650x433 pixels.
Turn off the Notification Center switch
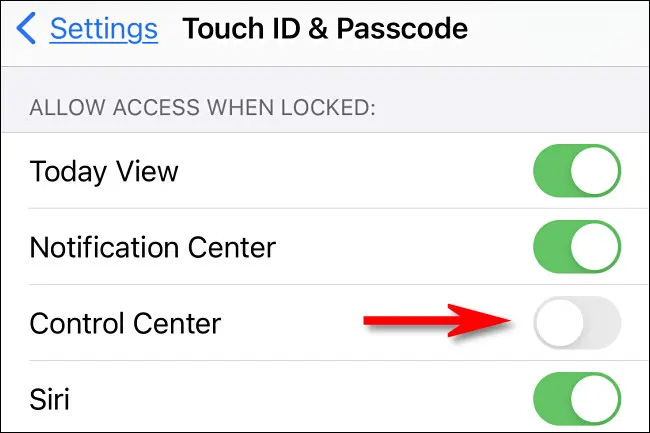pos(577,247)
